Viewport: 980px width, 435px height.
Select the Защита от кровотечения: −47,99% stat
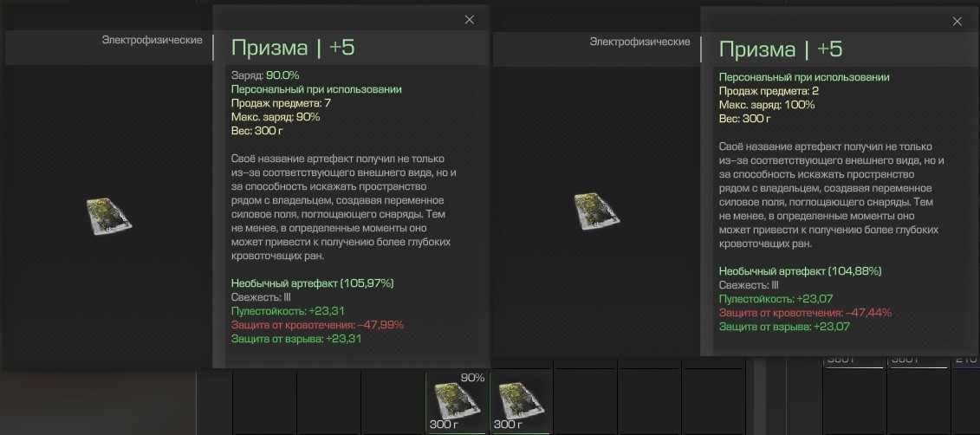pyautogui.click(x=317, y=325)
